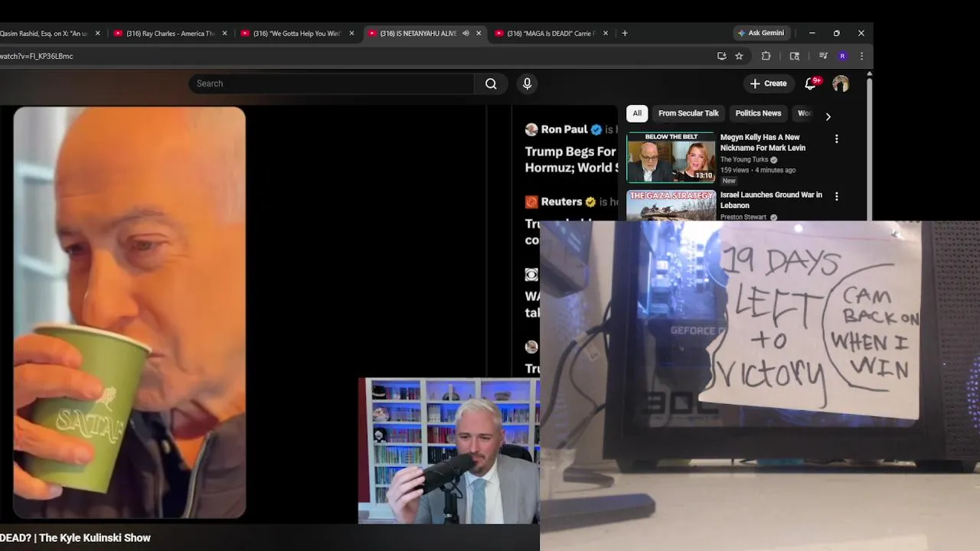Click the install app icon in address bar

coord(721,56)
